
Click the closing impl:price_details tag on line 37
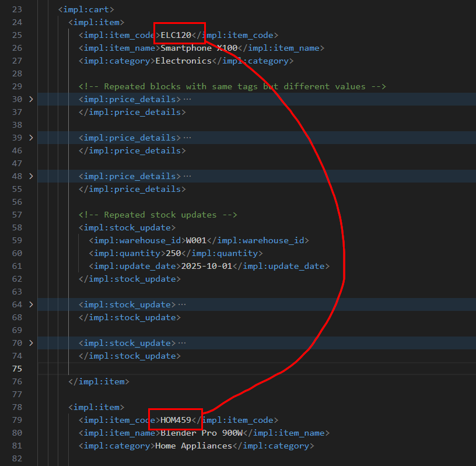point(132,113)
